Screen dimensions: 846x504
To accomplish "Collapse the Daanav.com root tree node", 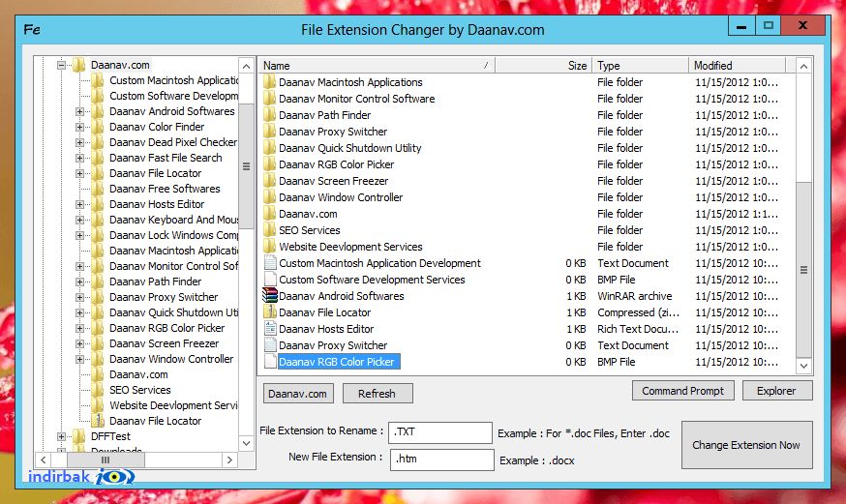I will tap(62, 65).
